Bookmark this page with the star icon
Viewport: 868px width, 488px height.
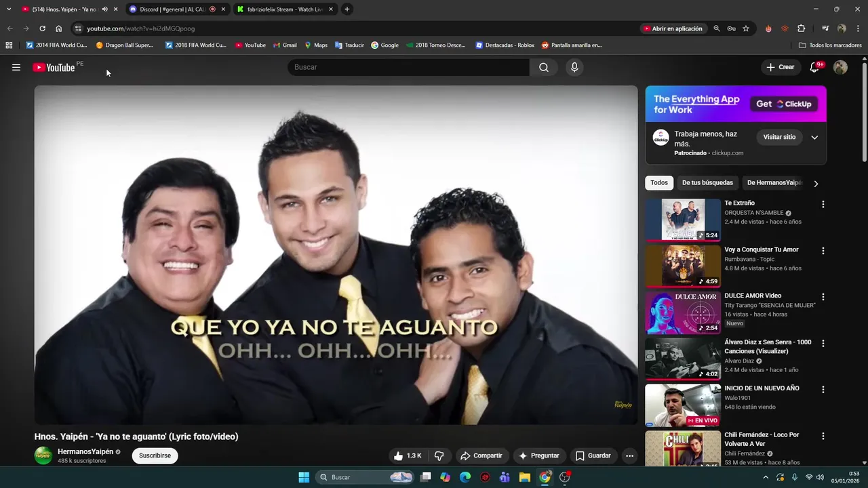pos(746,28)
